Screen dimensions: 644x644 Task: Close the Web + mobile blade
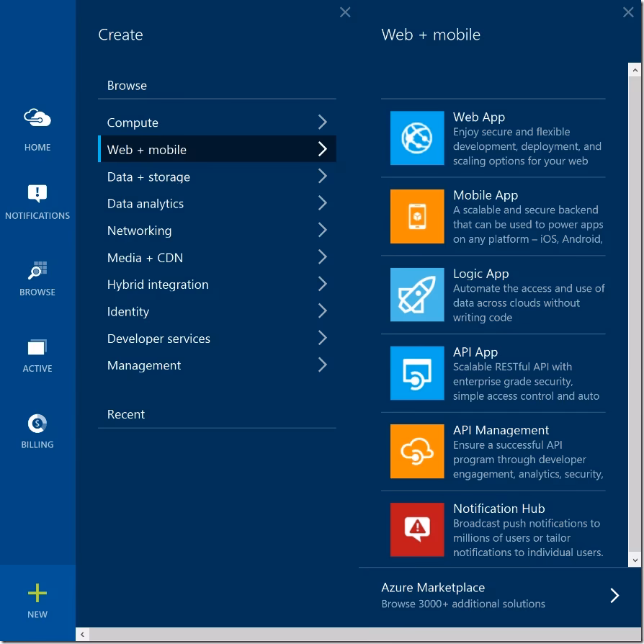click(x=628, y=12)
